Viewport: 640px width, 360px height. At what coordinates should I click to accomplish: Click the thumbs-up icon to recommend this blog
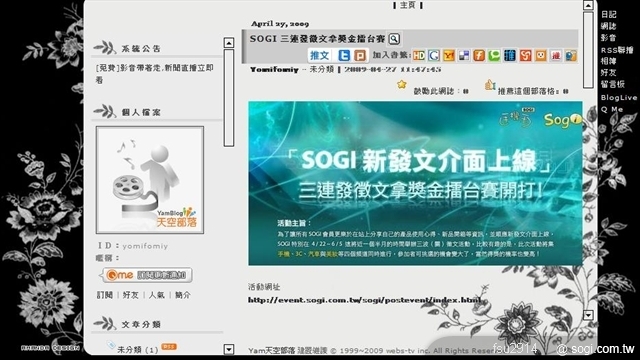point(490,85)
